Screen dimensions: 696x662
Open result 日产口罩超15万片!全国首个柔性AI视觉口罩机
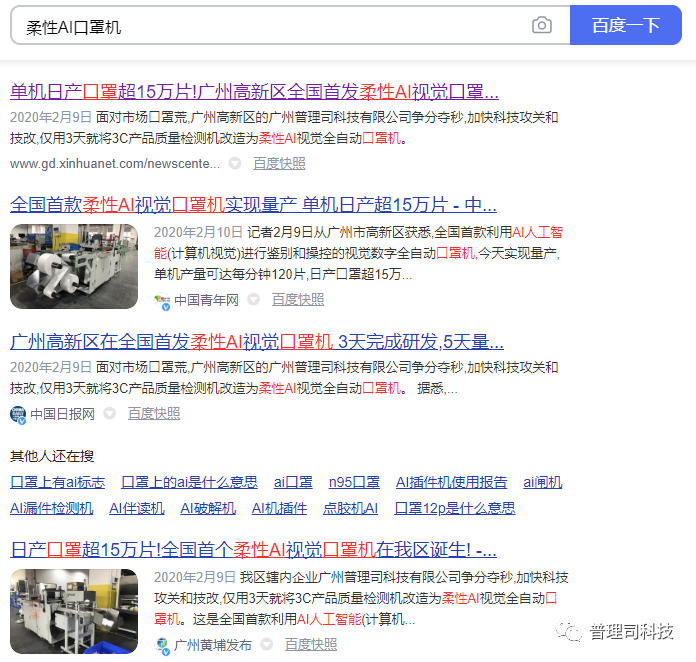[253, 550]
